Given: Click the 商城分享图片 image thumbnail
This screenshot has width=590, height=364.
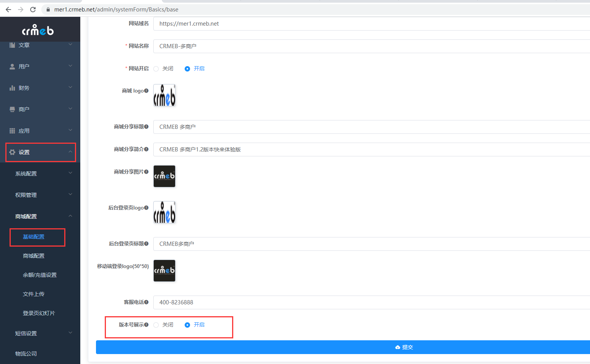Looking at the screenshot, I should pos(164,176).
